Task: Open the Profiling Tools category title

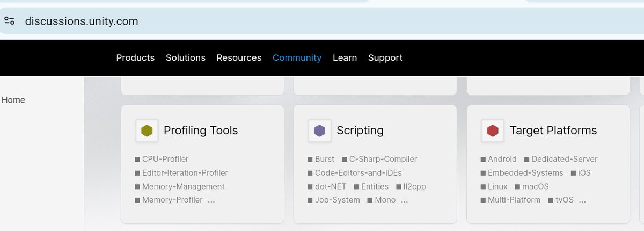Action: point(201,131)
